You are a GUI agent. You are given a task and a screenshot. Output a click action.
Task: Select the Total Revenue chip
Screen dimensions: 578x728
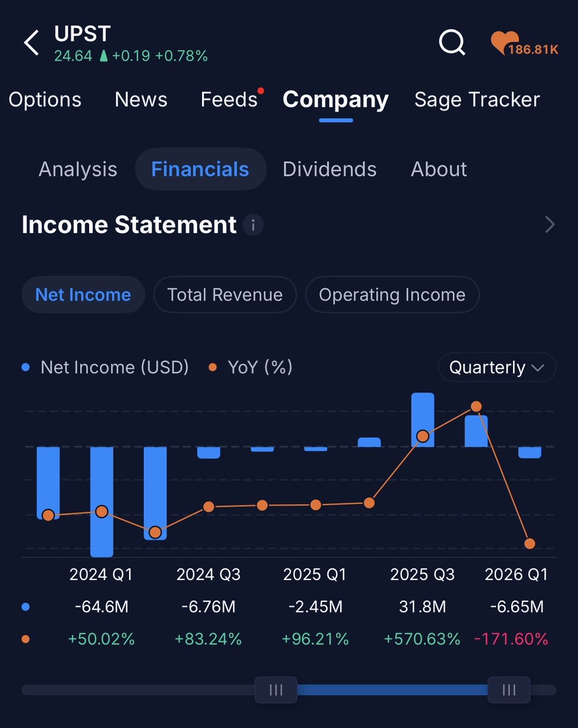[x=224, y=295]
